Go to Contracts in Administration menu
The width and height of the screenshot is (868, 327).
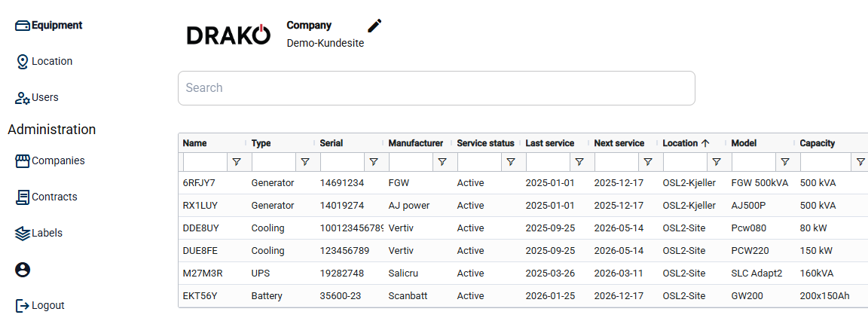(x=53, y=197)
